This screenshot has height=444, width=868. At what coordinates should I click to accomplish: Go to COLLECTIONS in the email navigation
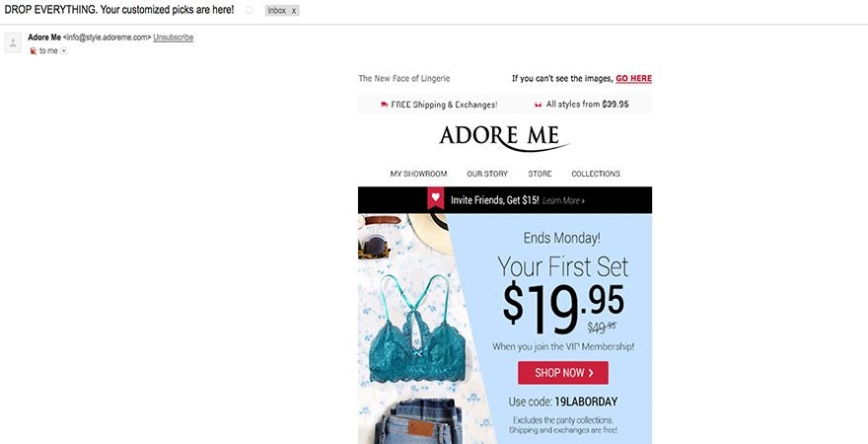pos(596,174)
